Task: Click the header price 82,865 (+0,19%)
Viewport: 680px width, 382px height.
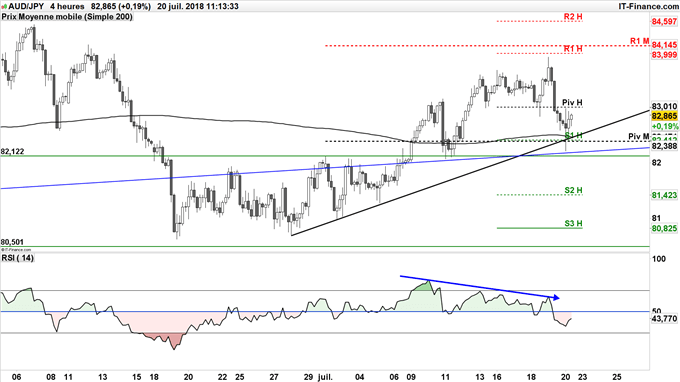Action: (121, 7)
